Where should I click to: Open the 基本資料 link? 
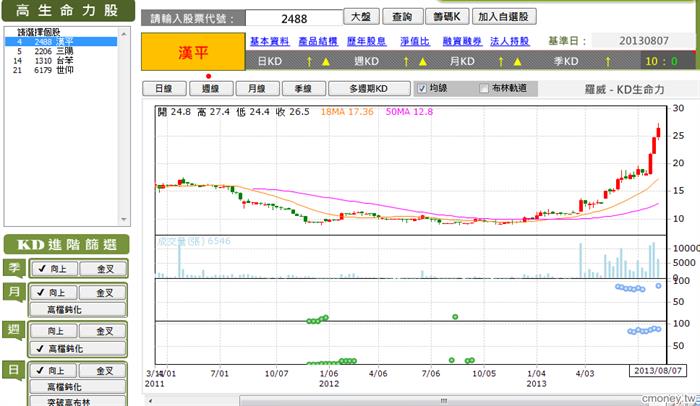tap(270, 41)
